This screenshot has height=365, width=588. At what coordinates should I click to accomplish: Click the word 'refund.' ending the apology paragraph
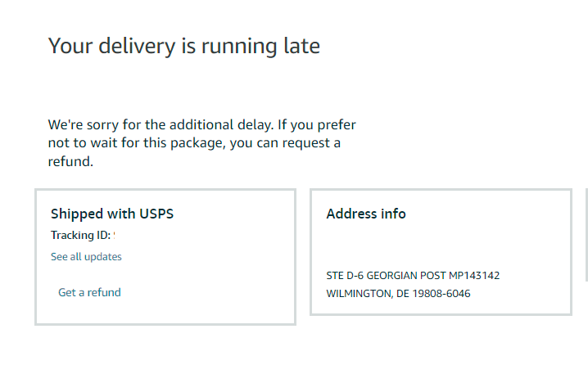(x=70, y=161)
